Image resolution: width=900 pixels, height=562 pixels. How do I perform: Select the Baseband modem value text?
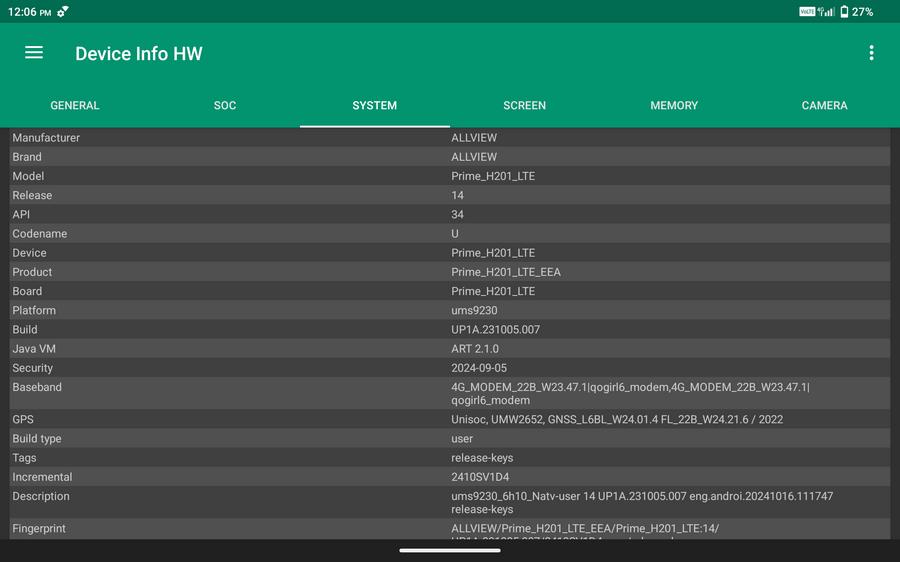[630, 393]
